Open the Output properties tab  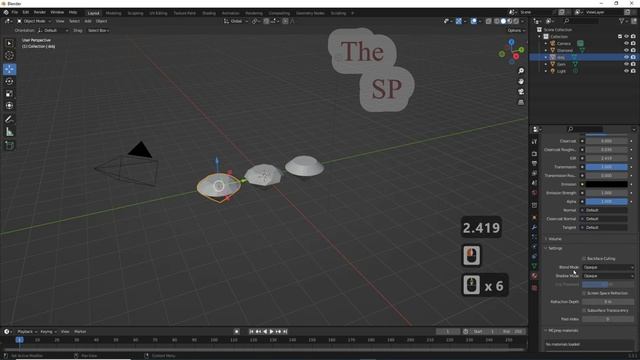(534, 163)
